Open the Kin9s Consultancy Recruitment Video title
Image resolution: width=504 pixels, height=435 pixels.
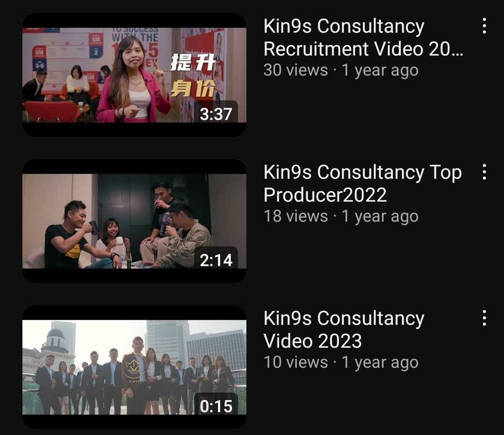click(363, 37)
